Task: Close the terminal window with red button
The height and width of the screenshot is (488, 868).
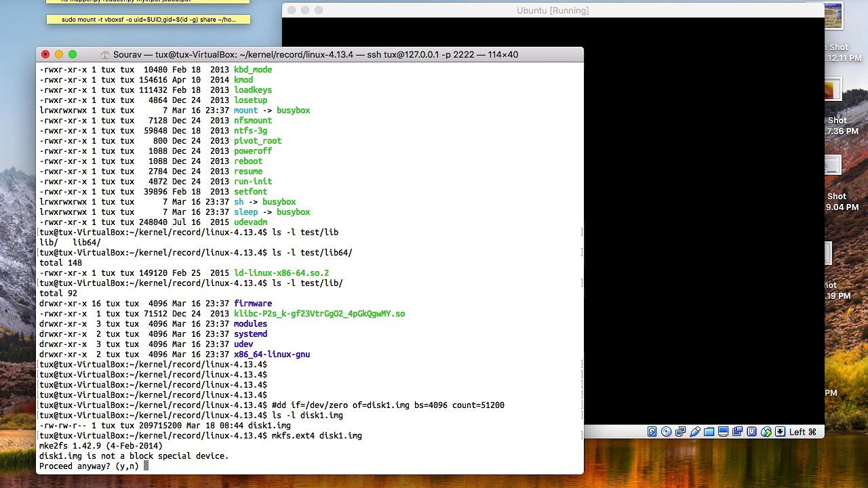Action: 45,54
